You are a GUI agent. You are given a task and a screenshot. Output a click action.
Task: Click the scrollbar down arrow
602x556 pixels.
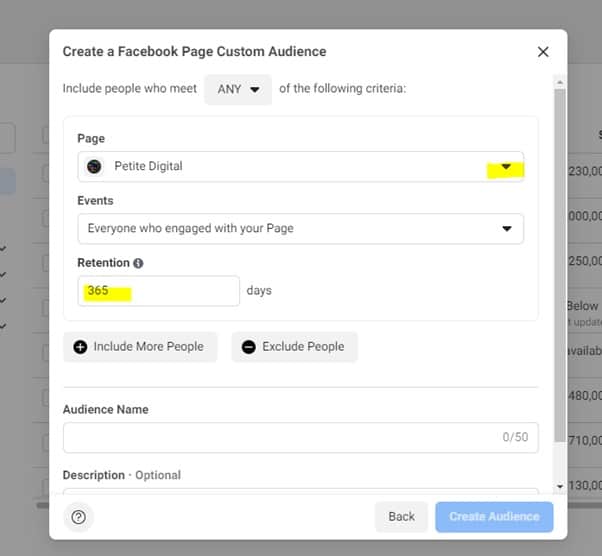coord(560,486)
